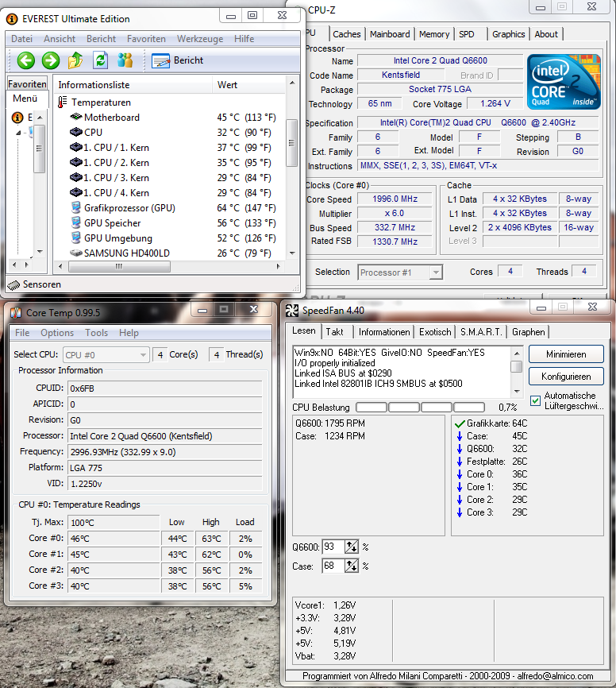Switch to the About tab in CPU-Z
The width and height of the screenshot is (616, 688).
point(546,34)
